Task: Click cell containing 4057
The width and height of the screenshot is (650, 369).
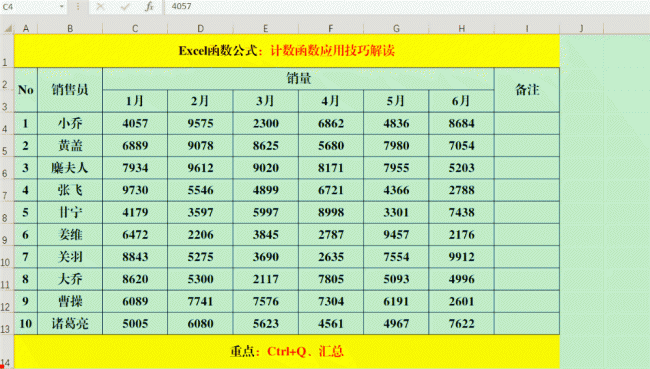Action: click(135, 124)
